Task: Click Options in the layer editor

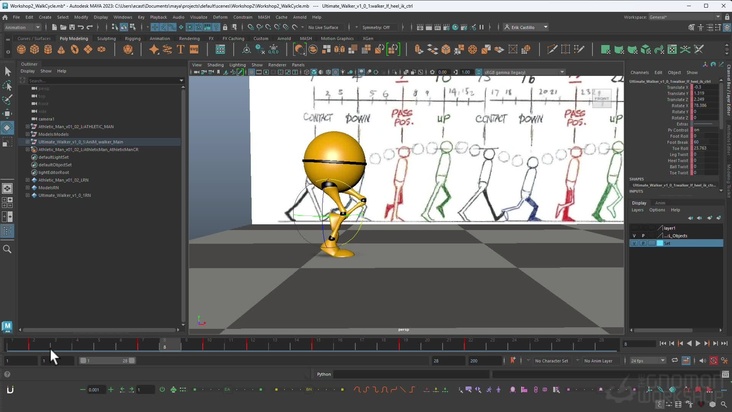Action: click(657, 210)
